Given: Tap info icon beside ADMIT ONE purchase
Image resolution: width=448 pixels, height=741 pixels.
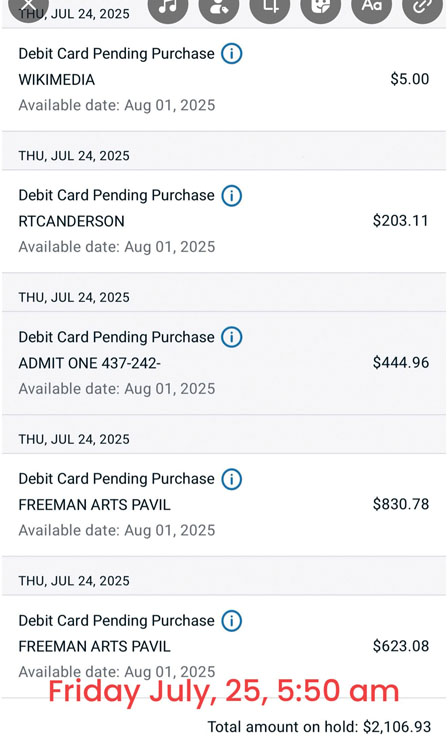Looking at the screenshot, I should point(232,337).
